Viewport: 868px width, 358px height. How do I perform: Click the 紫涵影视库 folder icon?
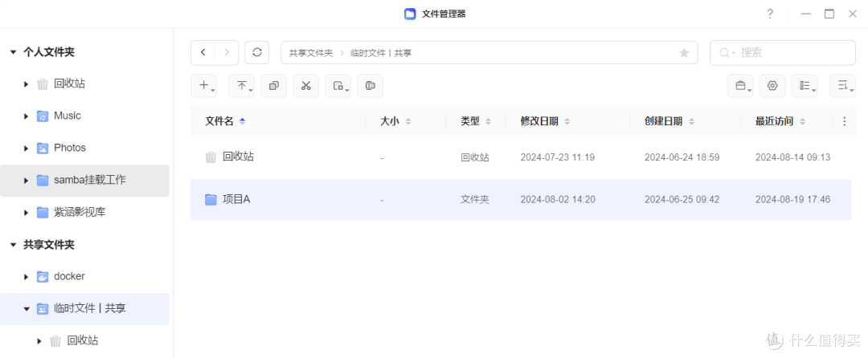pyautogui.click(x=42, y=212)
